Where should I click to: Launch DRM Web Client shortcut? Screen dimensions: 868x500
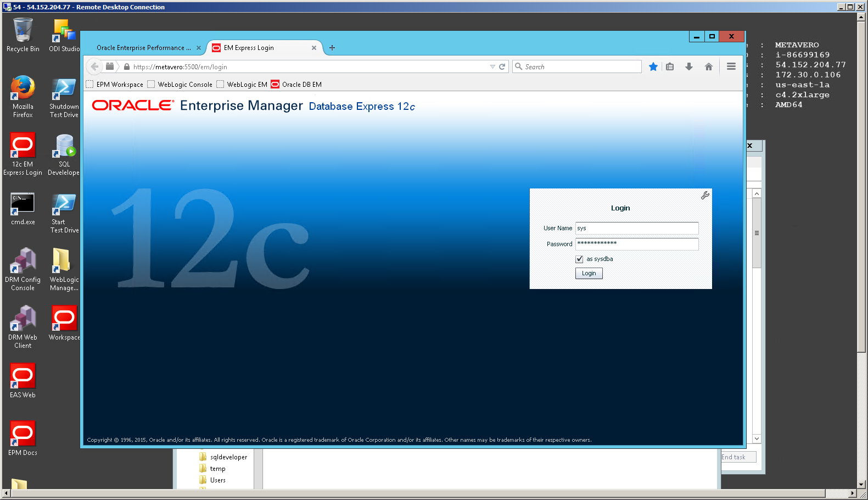23,327
